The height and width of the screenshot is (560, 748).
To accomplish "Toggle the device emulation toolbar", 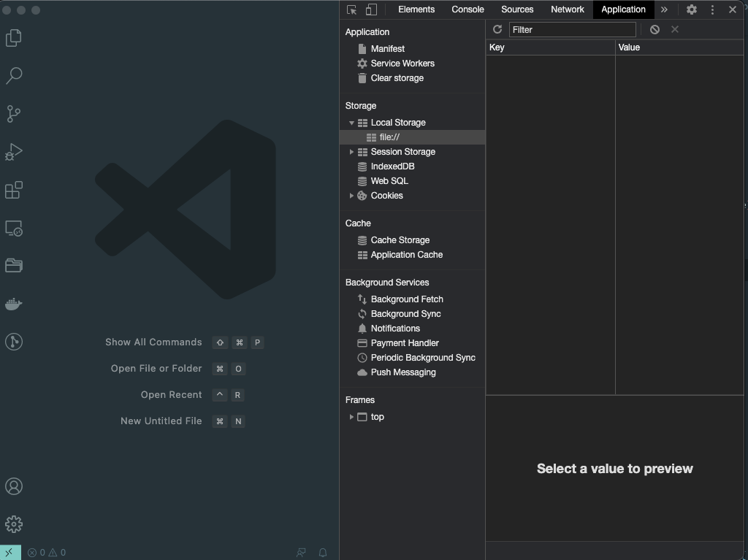I will tap(370, 9).
